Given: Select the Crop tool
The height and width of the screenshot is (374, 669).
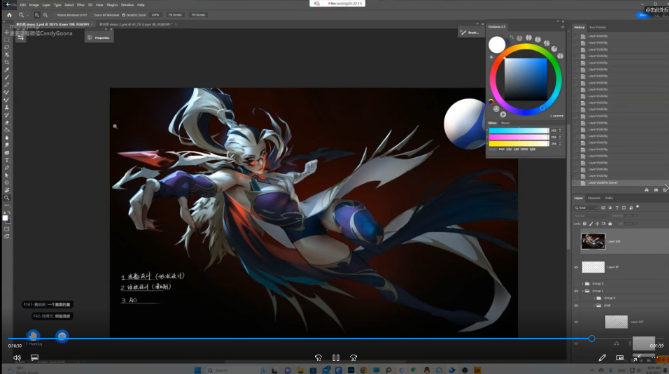Looking at the screenshot, I should pyautogui.click(x=6, y=62).
